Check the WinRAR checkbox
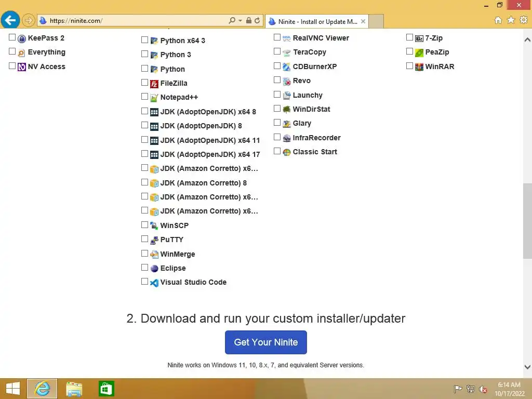Screen dimensions: 532x399 (409, 66)
